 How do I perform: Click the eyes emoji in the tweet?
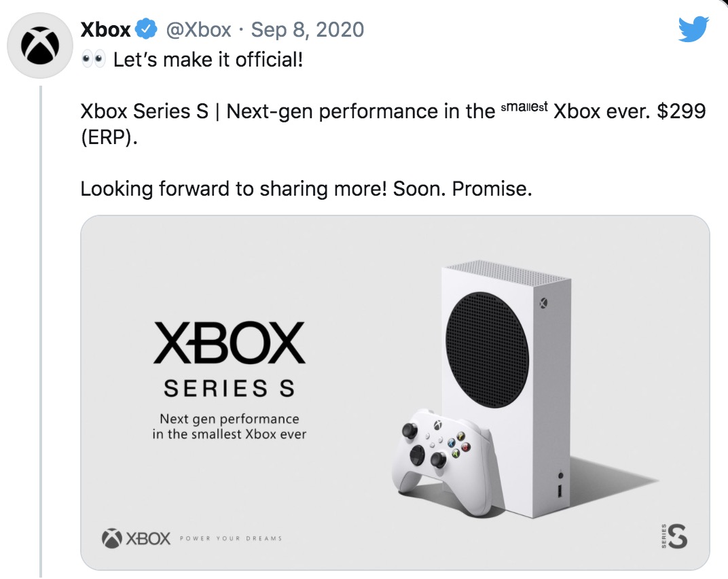click(93, 60)
